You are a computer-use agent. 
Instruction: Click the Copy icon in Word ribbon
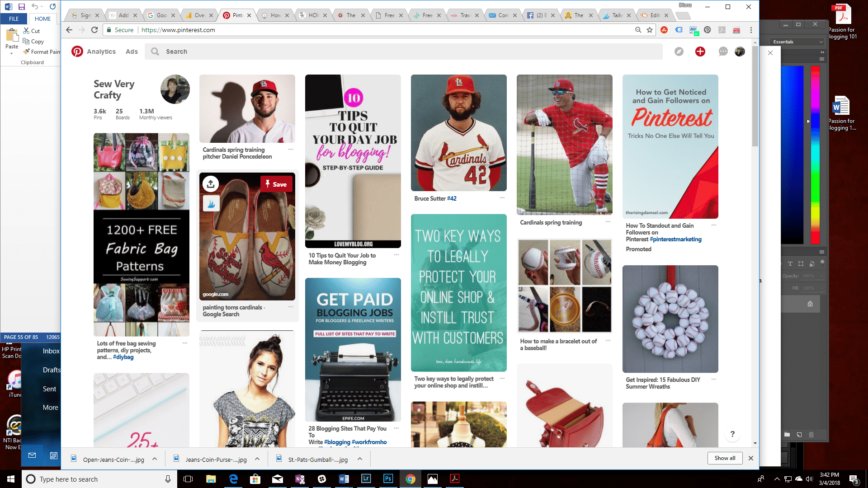pos(26,41)
